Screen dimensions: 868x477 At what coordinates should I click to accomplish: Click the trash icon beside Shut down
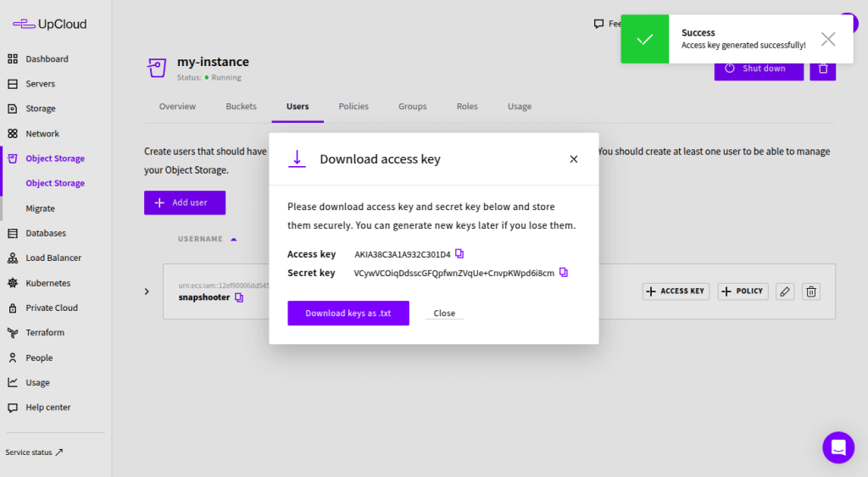pyautogui.click(x=822, y=69)
